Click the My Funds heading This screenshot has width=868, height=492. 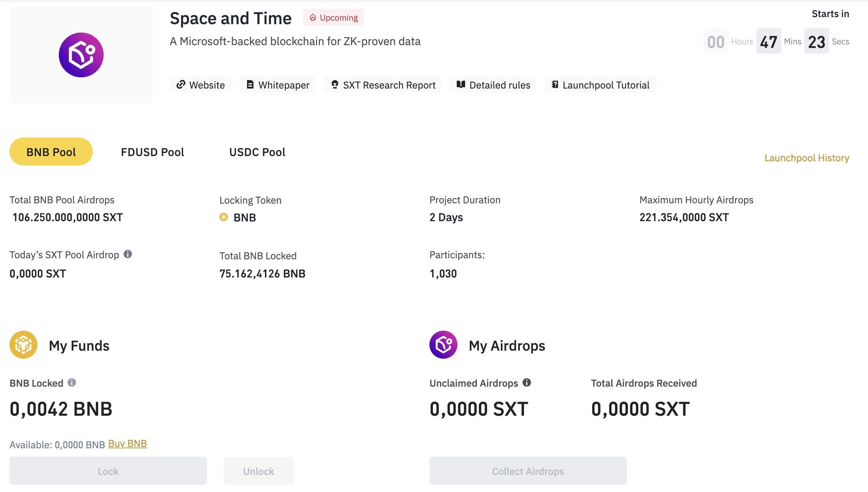click(79, 346)
